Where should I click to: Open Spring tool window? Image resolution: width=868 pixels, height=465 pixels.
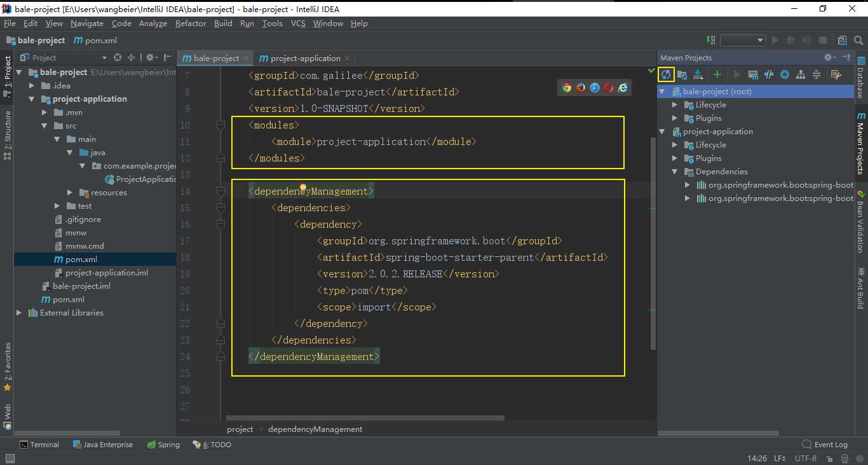coord(163,445)
